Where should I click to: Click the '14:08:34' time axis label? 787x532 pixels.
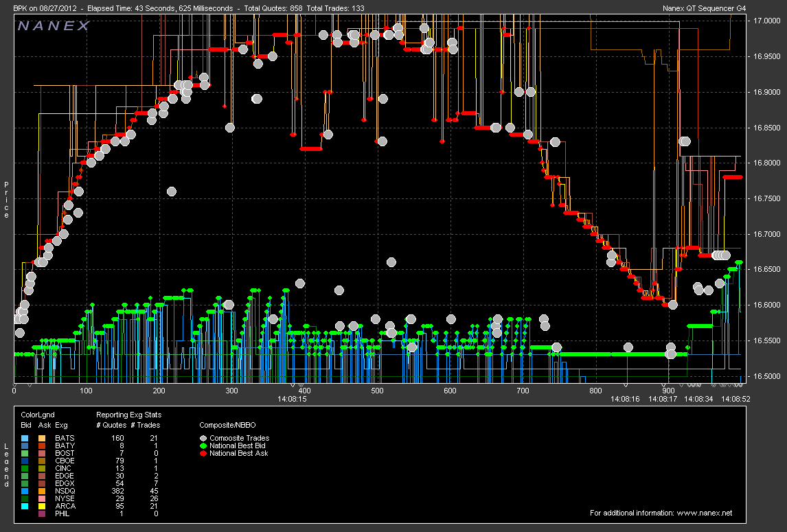(698, 399)
